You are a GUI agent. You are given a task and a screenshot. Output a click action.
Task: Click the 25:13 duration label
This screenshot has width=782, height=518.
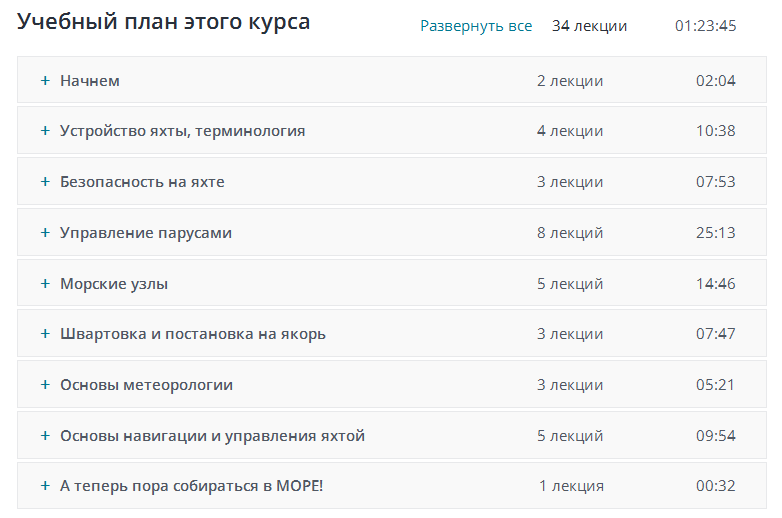tap(716, 233)
